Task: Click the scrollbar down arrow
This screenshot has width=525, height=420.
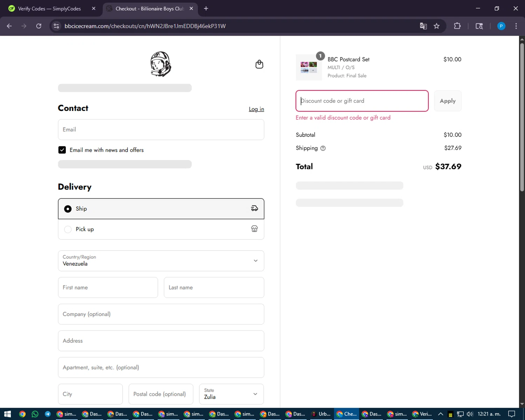Action: tap(522, 404)
